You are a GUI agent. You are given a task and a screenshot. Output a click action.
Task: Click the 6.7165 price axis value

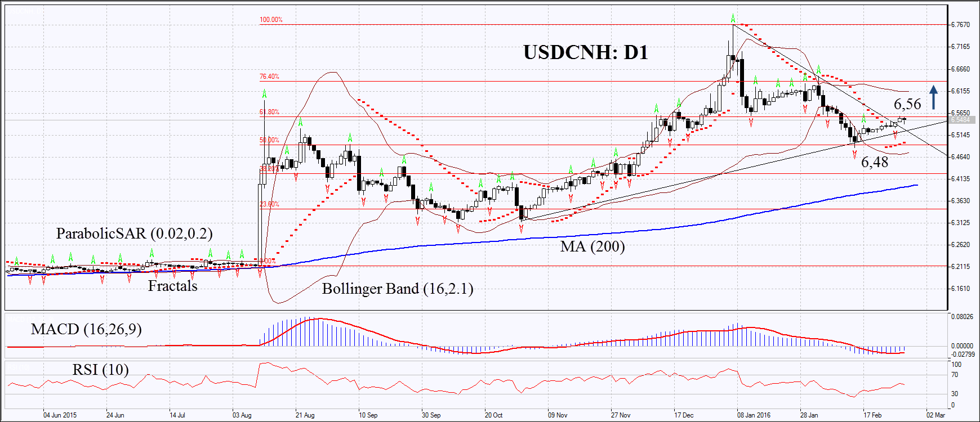coord(960,47)
